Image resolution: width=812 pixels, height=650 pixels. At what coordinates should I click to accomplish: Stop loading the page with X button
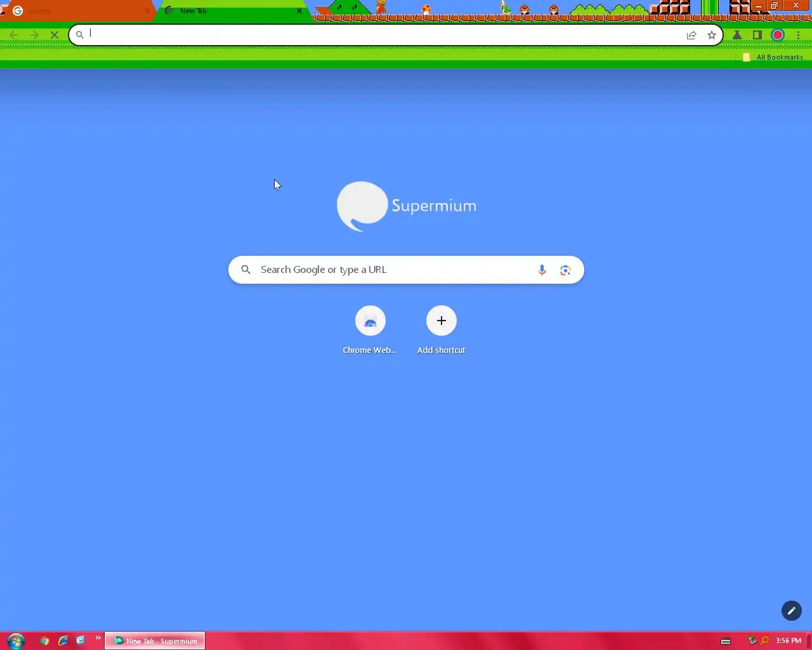[55, 35]
